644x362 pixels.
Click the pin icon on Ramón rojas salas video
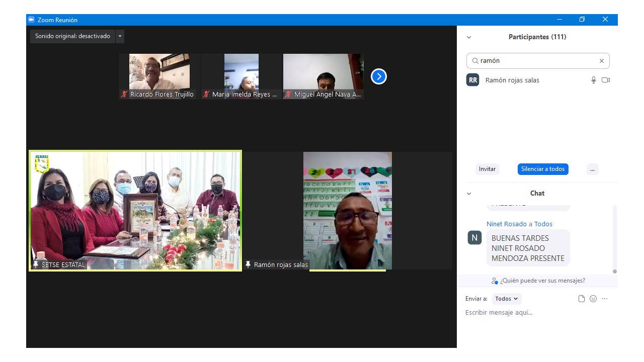(x=248, y=264)
